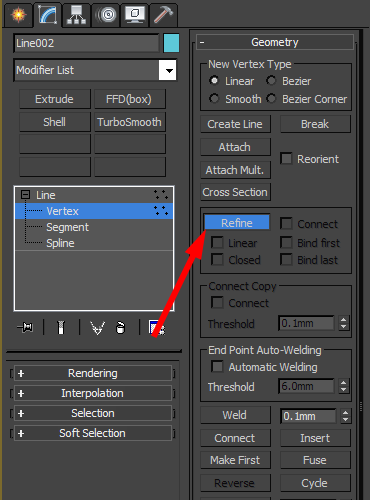Image resolution: width=370 pixels, height=500 pixels.
Task: Adjust Auto-Welding Threshold spinner arrows
Action: tap(343, 386)
